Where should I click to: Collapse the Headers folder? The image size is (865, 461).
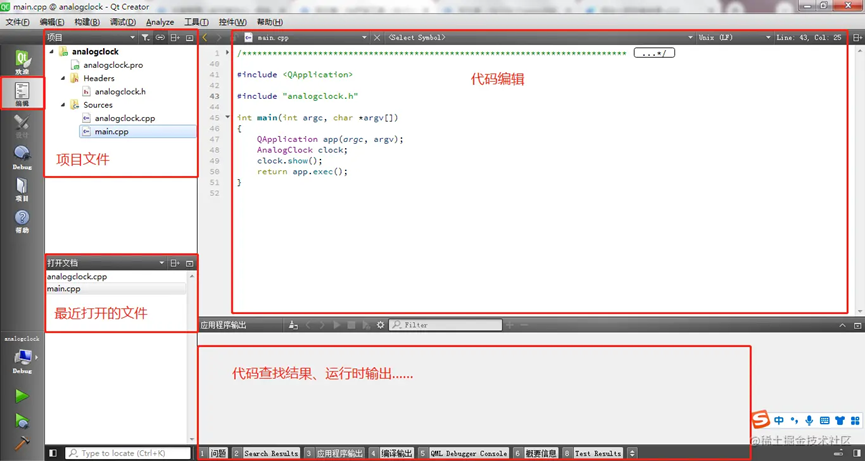tap(63, 78)
